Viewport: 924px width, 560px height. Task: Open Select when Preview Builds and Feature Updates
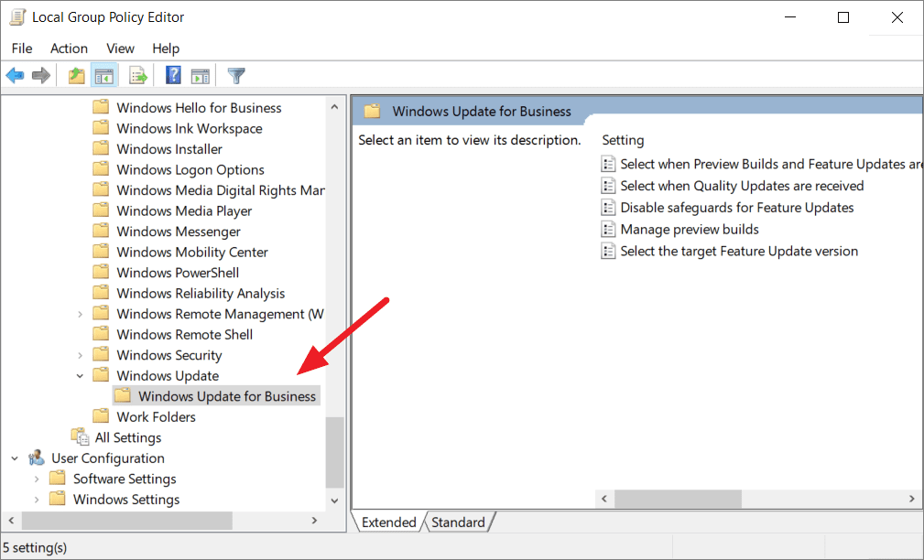click(771, 164)
